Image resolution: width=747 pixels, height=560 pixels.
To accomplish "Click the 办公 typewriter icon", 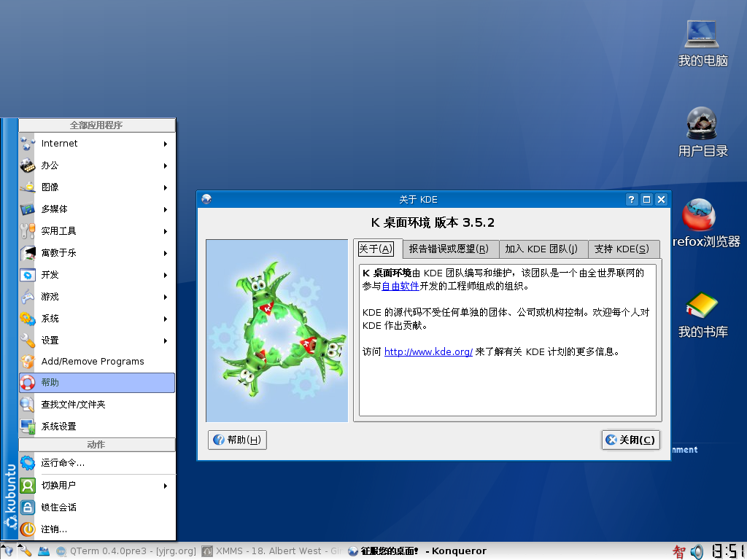I will tap(28, 166).
